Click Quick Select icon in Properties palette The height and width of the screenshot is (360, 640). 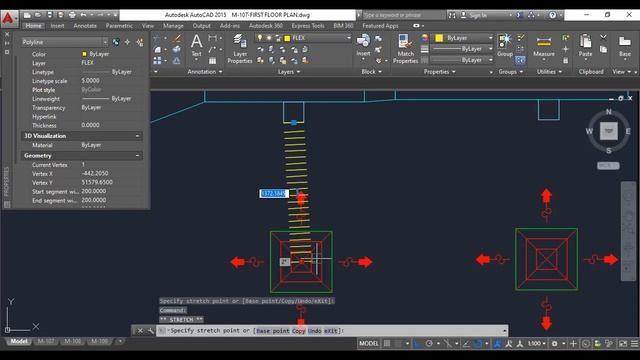(140, 42)
